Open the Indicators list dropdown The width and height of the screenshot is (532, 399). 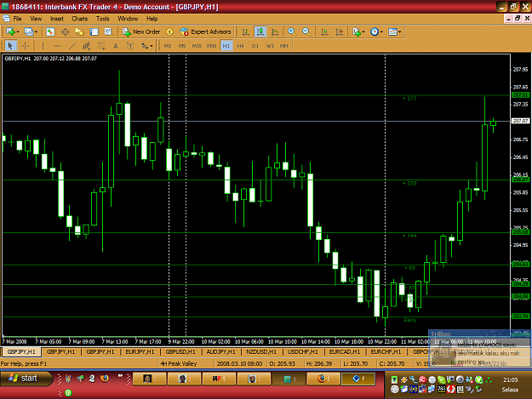point(358,31)
